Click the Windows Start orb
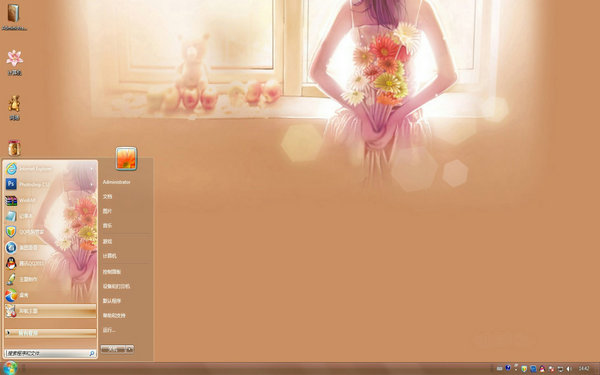The image size is (600, 375). pos(10,368)
